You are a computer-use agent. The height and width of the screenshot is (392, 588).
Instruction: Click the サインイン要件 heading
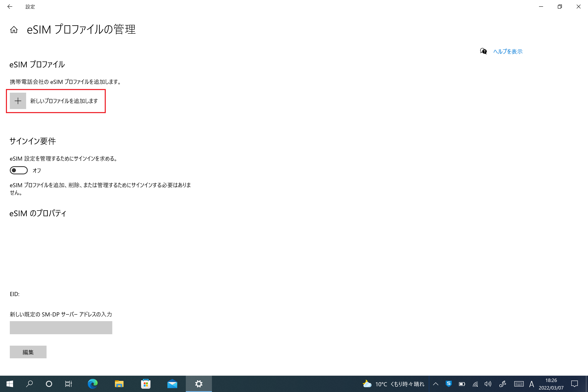33,141
